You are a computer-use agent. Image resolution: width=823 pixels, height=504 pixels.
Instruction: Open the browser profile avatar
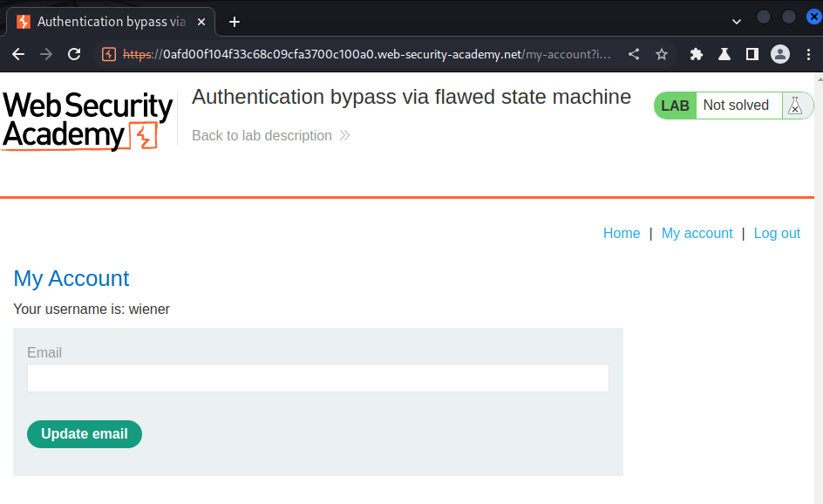(780, 54)
